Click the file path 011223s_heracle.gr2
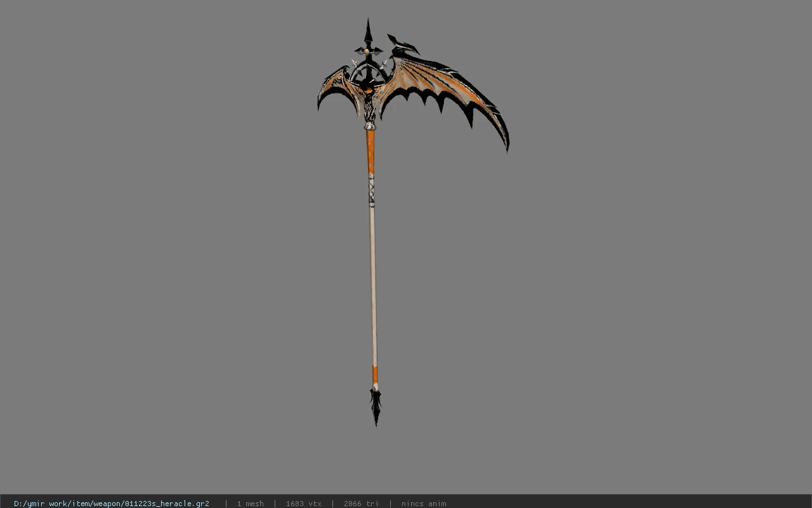The image size is (812, 508). coord(112,504)
